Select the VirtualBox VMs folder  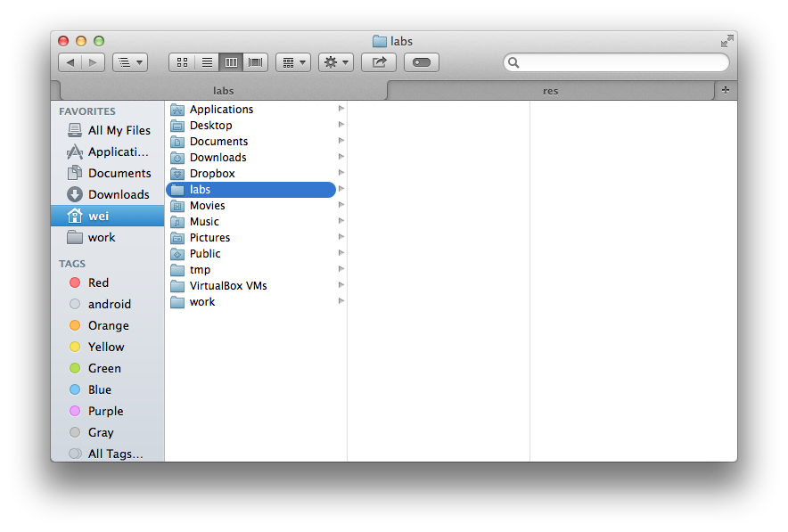[256, 286]
